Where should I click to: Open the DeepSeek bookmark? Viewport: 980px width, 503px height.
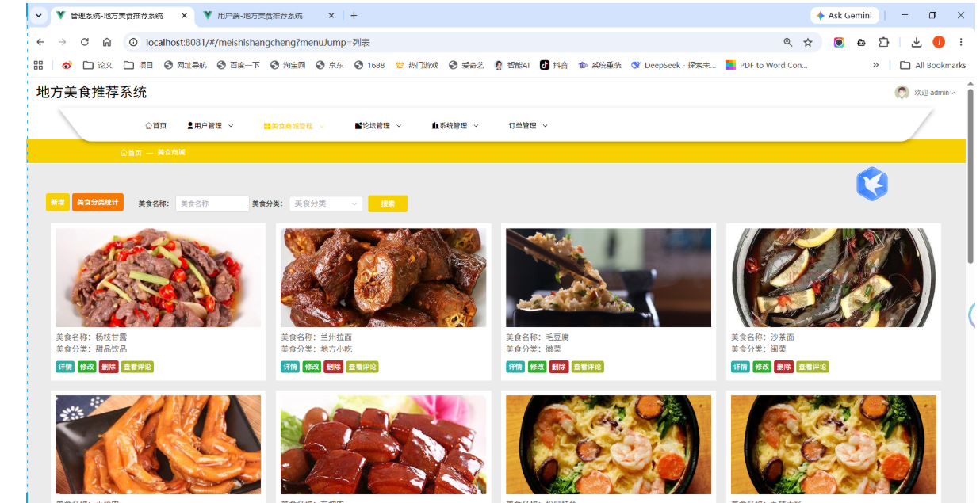click(x=673, y=65)
